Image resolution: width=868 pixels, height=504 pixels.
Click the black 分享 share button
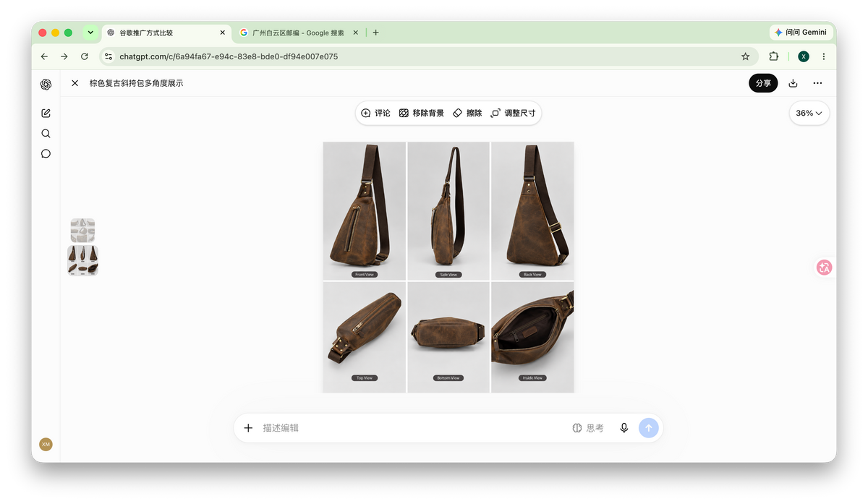(763, 83)
